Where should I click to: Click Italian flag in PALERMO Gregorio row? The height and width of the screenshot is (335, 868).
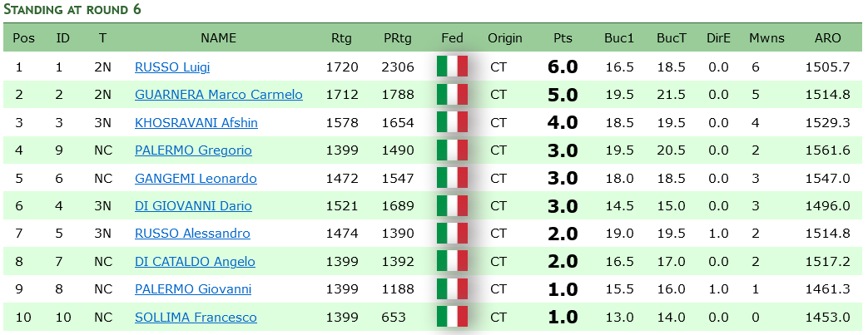[452, 150]
